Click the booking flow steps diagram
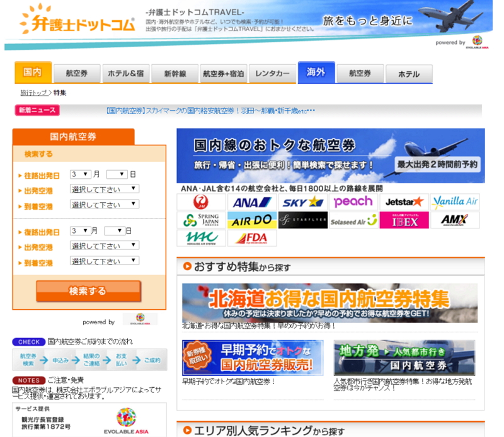The width and height of the screenshot is (504, 437). 89,360
